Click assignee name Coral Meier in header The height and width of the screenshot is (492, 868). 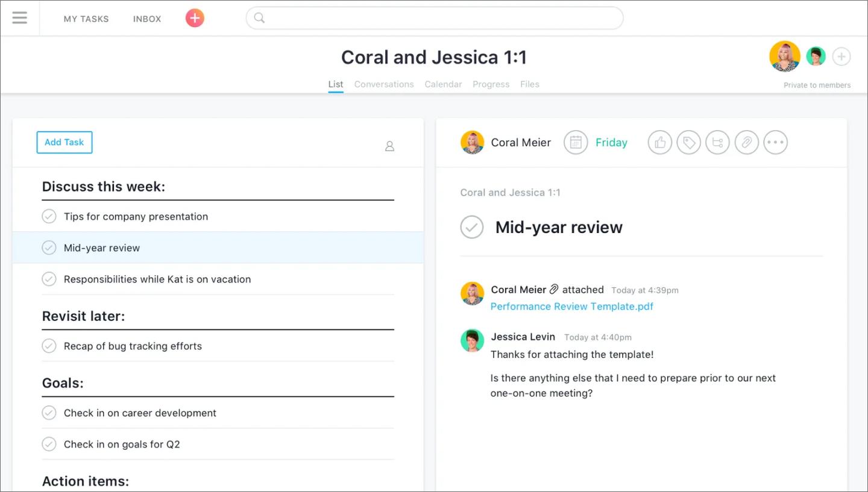tap(521, 143)
